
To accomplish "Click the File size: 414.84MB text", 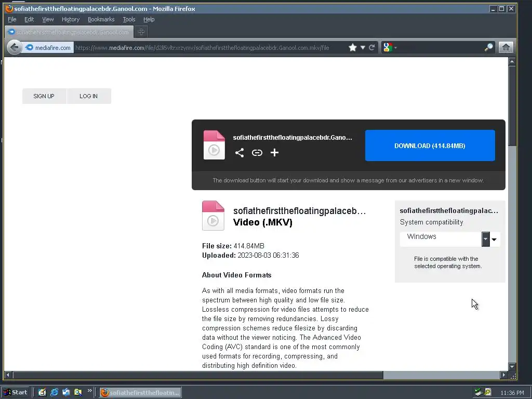I will (x=233, y=246).
